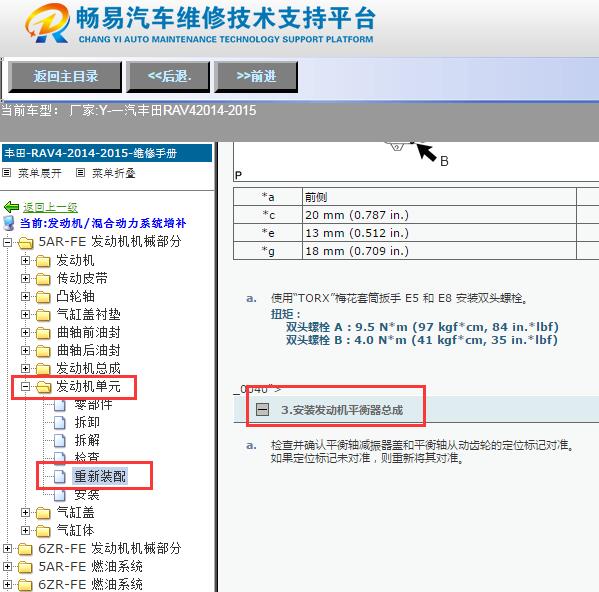Screen dimensions: 599x592
Task: Expand 6ZR-FE 燃油系统 node
Action: pos(7,584)
